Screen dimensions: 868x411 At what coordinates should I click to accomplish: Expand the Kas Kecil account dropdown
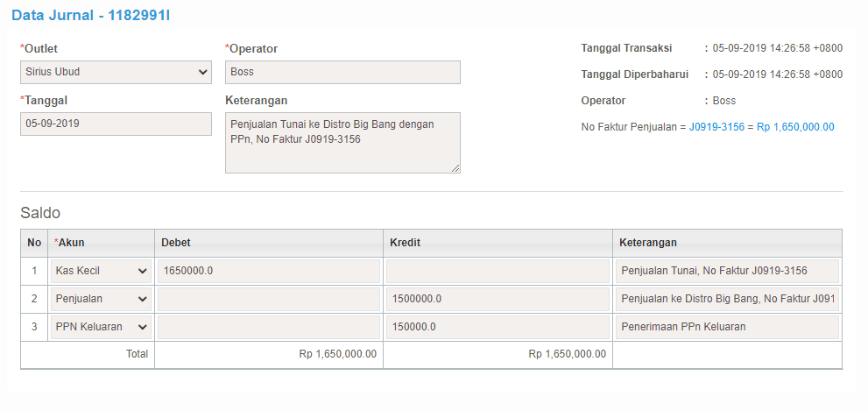pos(101,271)
